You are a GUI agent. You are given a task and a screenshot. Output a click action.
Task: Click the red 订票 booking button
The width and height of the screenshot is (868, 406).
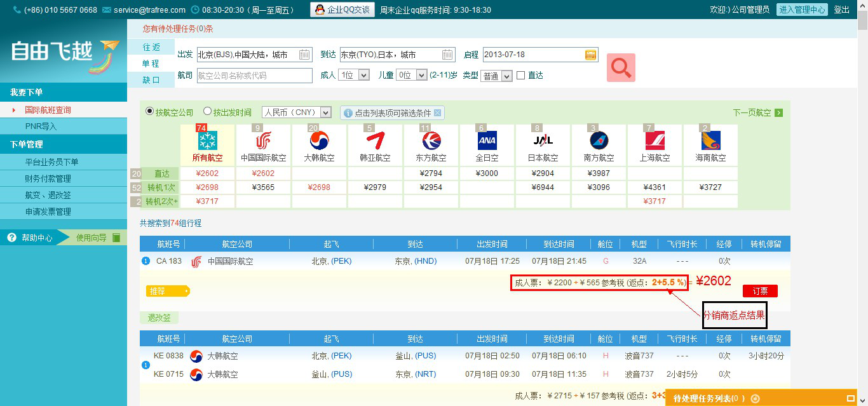coord(760,291)
